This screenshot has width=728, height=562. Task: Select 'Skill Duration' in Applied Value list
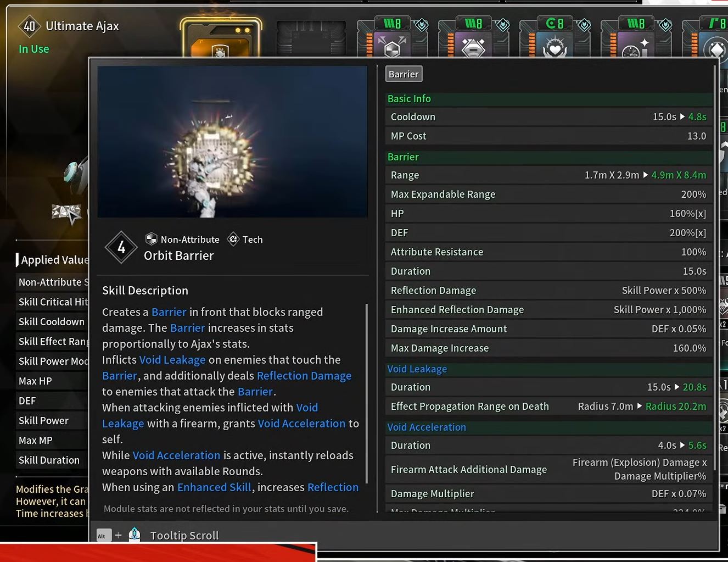click(52, 460)
